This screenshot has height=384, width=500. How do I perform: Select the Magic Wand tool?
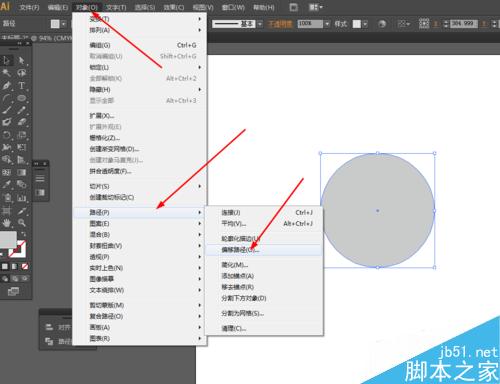pyautogui.click(x=6, y=73)
